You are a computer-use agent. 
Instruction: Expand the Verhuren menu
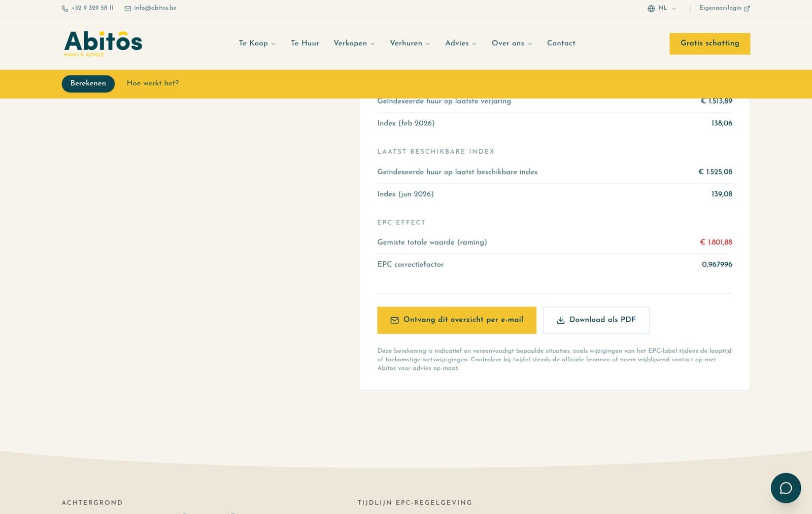(410, 43)
